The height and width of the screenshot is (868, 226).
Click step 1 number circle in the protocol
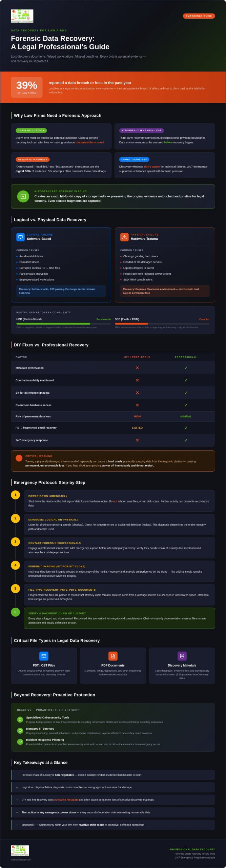tap(15, 495)
